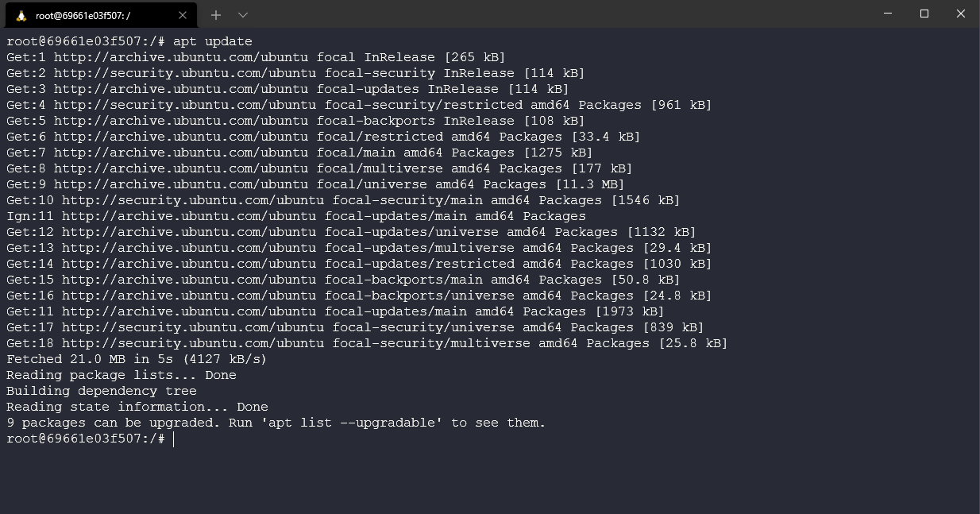Click the Get:18 focal-security/multiverse line
This screenshot has height=514, width=980.
[x=365, y=342]
